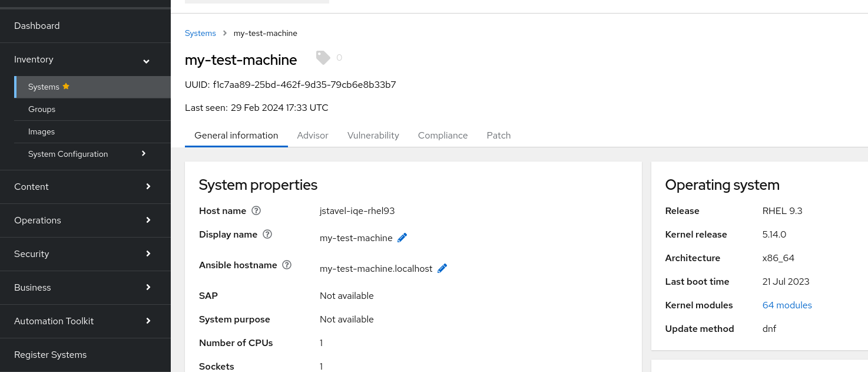Go to the Patch tab
This screenshot has height=372, width=868.
(x=499, y=135)
